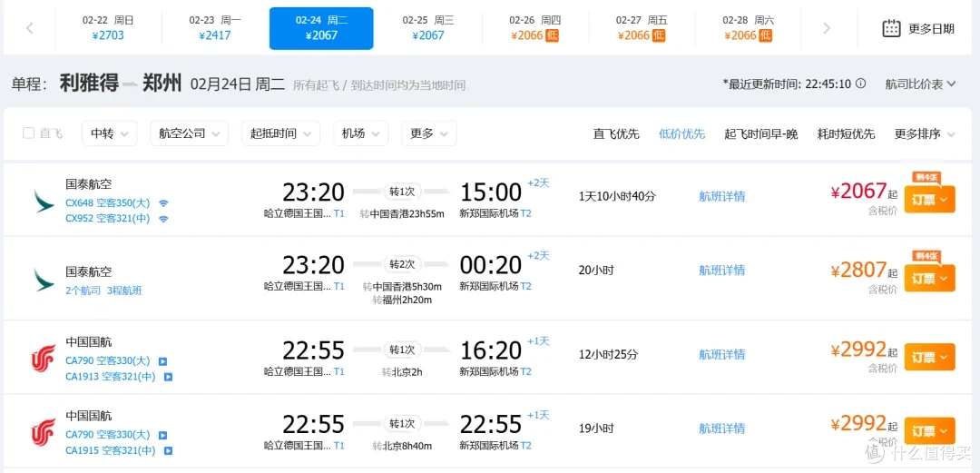The height and width of the screenshot is (473, 980).
Task: Select date tab 02-25 Wednesday ¥2067
Action: click(428, 28)
